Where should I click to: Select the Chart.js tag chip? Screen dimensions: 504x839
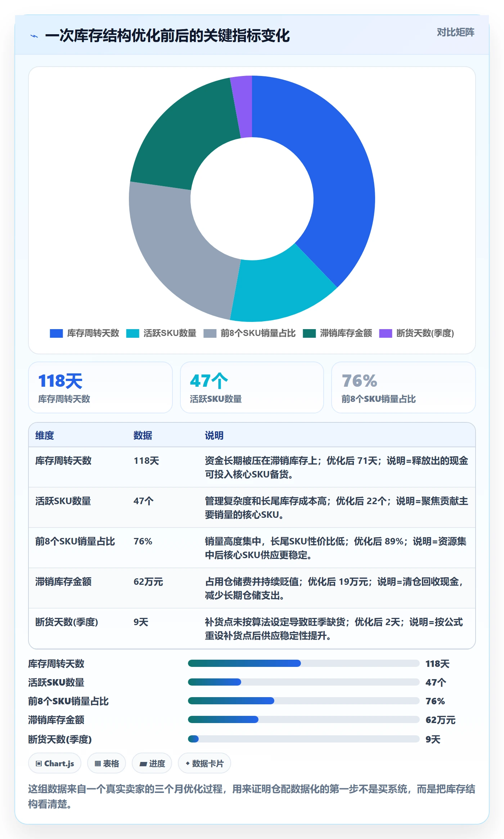click(55, 763)
